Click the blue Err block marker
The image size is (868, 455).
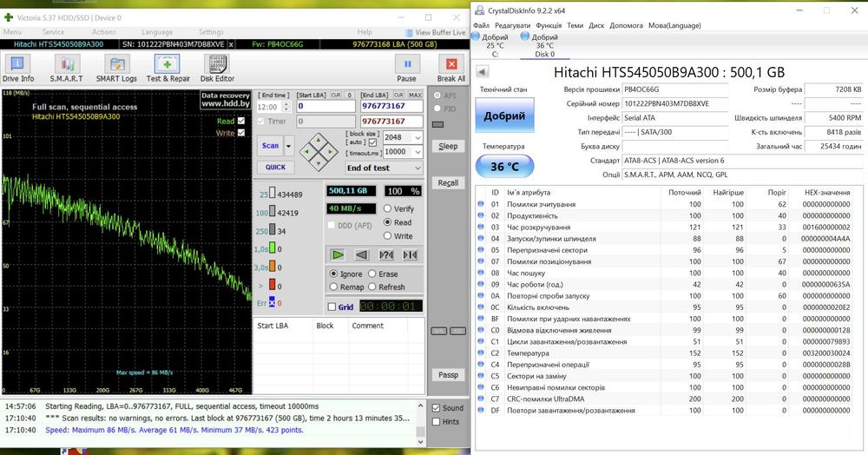click(x=272, y=302)
